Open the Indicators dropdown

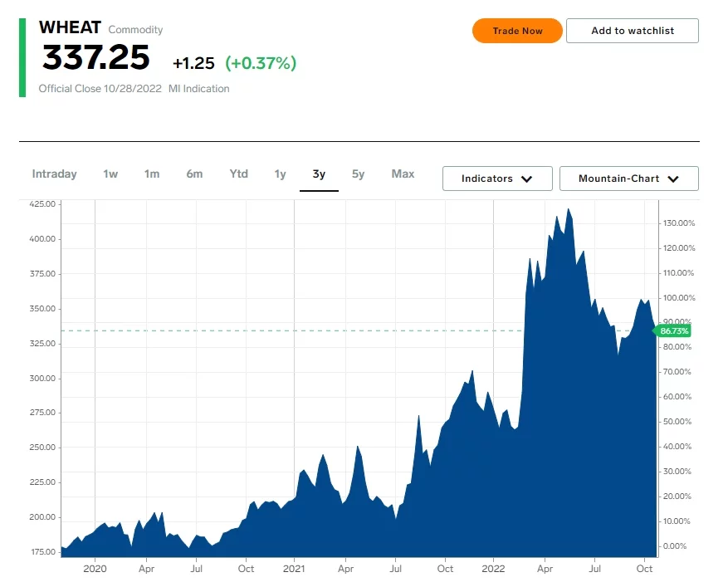[497, 179]
